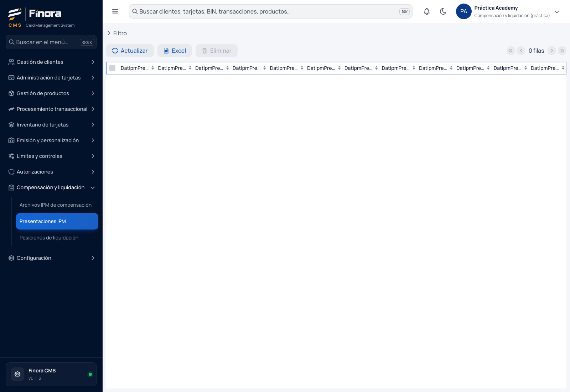Click the 0 filas row count text
The image size is (570, 392).
pos(536,51)
